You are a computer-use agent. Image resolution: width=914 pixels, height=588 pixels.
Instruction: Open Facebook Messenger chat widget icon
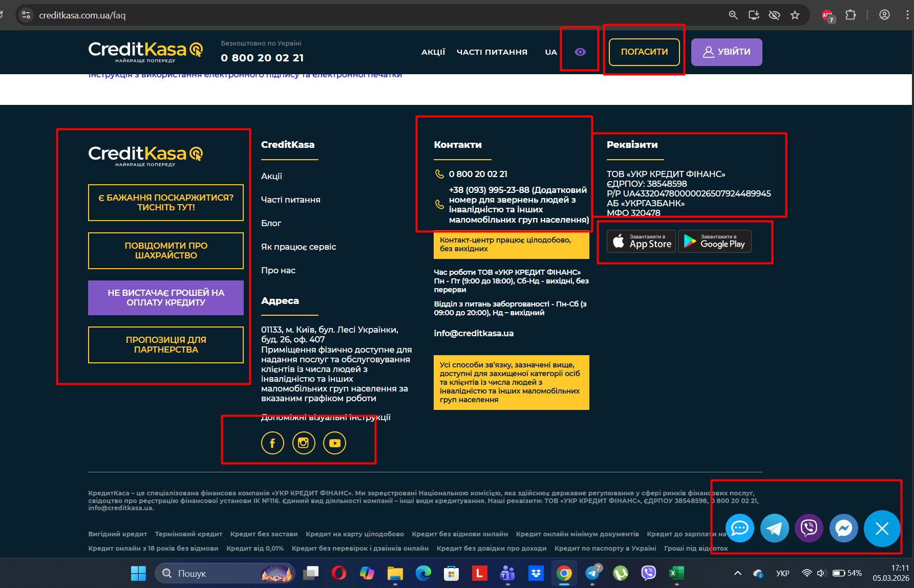(844, 528)
